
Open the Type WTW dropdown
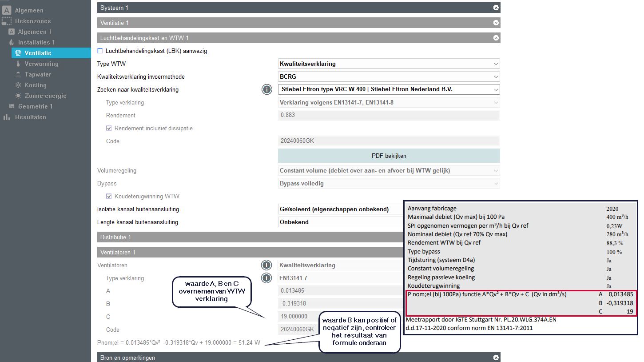(389, 64)
